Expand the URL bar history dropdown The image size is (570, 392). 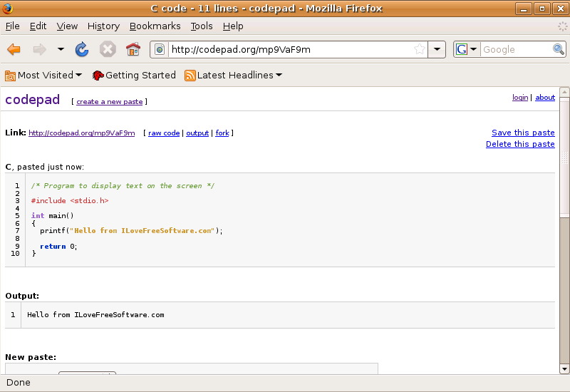(437, 49)
